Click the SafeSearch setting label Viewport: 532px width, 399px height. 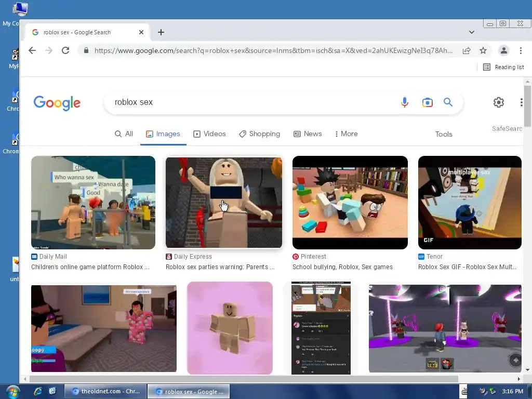pyautogui.click(x=507, y=129)
